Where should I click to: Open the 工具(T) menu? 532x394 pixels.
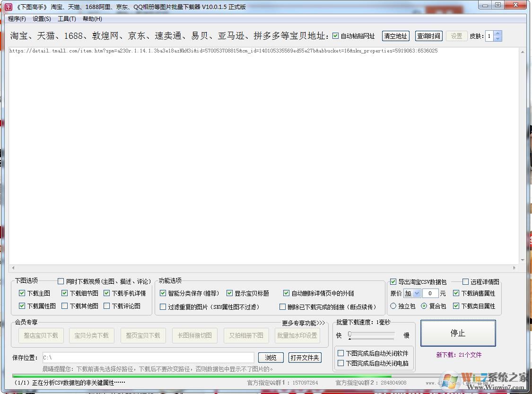pyautogui.click(x=66, y=19)
